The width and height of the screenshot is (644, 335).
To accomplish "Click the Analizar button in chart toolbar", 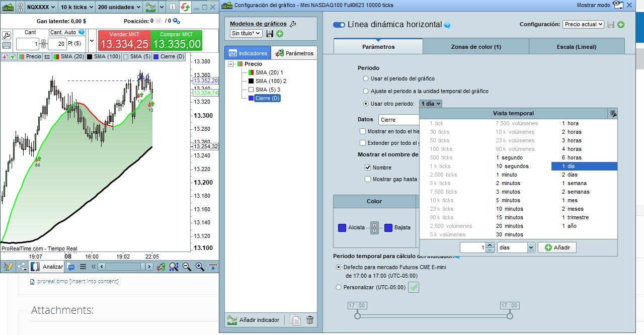I will [47, 267].
